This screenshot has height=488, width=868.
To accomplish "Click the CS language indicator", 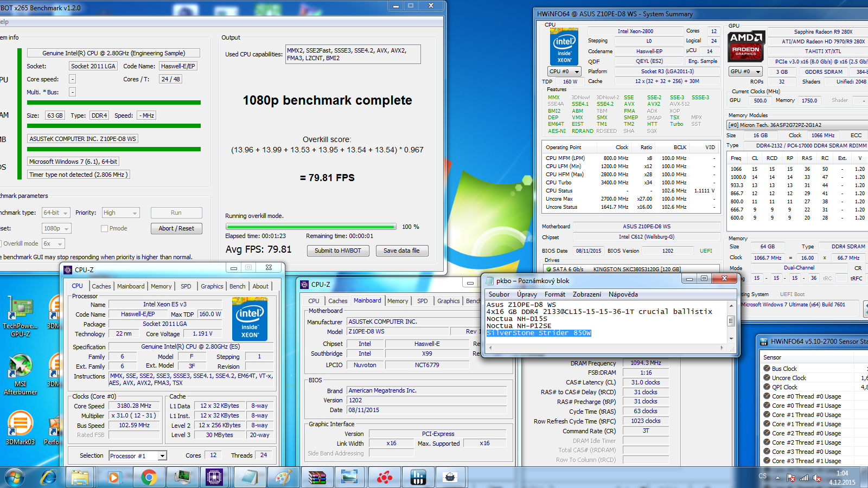I will pyautogui.click(x=763, y=476).
